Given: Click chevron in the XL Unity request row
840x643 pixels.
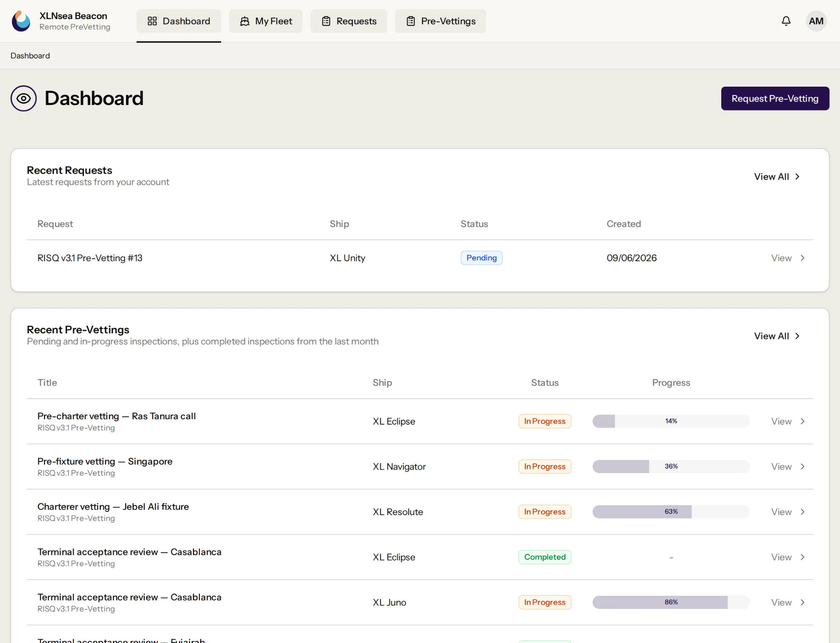Looking at the screenshot, I should [x=803, y=258].
